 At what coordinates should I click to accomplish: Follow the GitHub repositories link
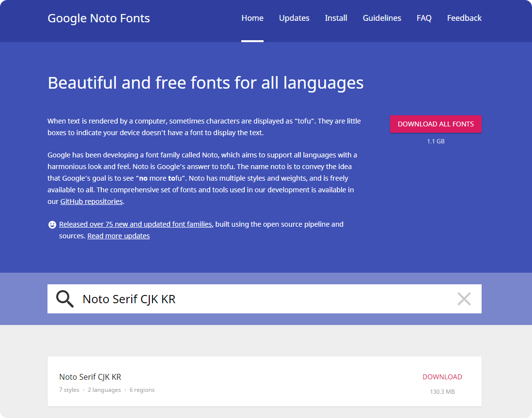(x=92, y=201)
